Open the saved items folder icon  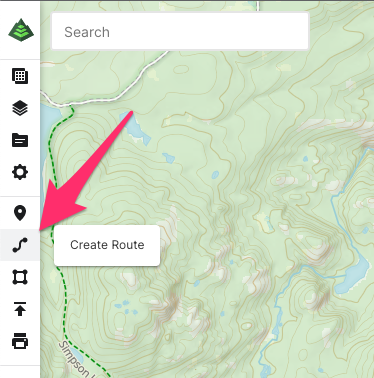point(20,140)
